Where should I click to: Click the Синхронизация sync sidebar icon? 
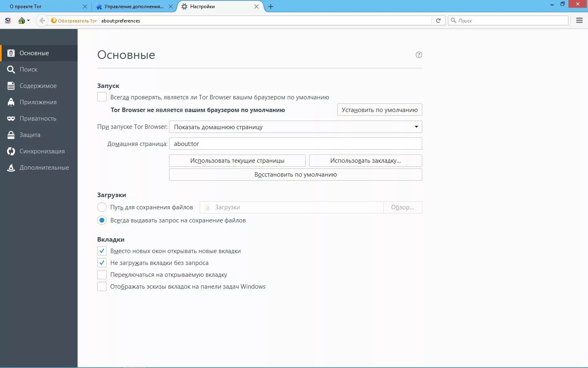pyautogui.click(x=11, y=151)
